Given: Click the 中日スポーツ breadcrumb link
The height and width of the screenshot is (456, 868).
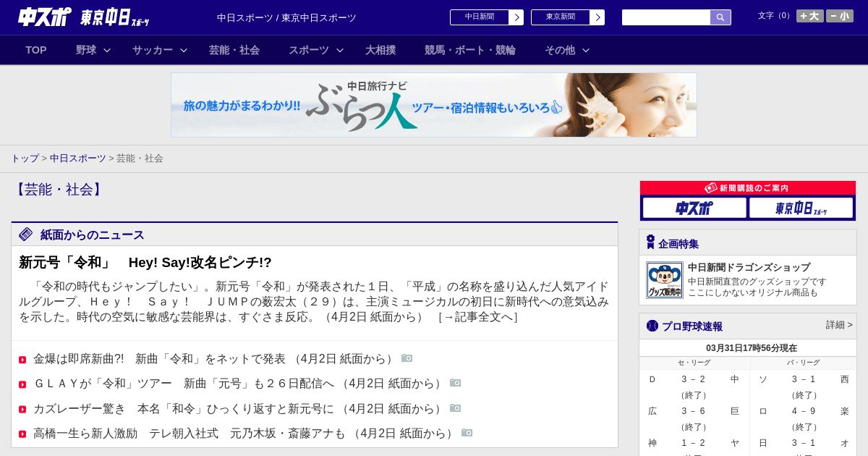Looking at the screenshot, I should click(x=78, y=158).
